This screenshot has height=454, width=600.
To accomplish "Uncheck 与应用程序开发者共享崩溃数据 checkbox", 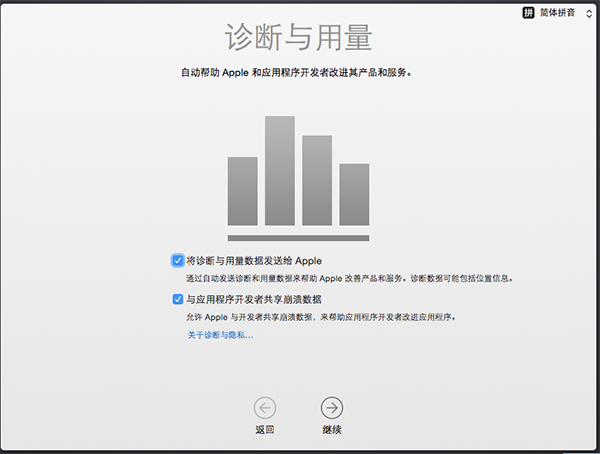I will pos(178,299).
